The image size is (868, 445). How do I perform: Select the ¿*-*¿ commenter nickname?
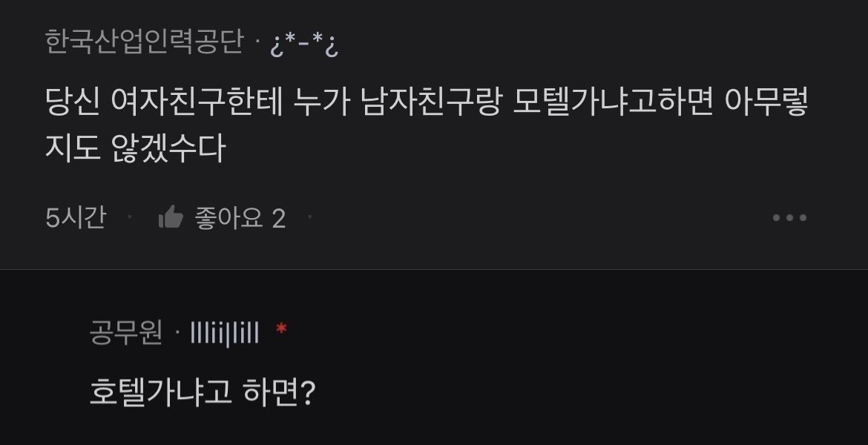pos(304,44)
